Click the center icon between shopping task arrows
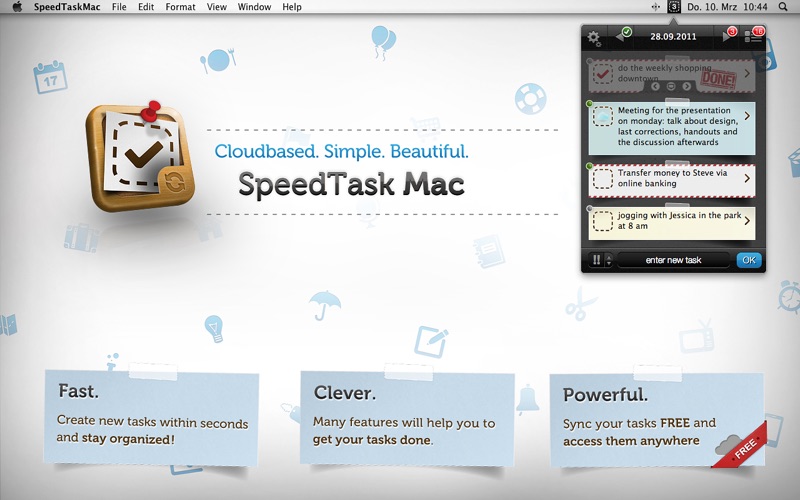Screen dimensions: 800x500 pyautogui.click(x=671, y=87)
